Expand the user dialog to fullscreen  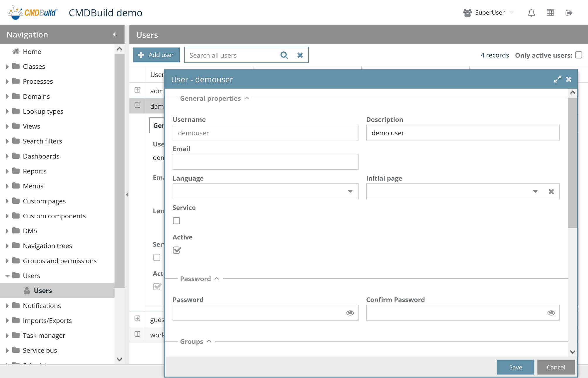(x=557, y=79)
